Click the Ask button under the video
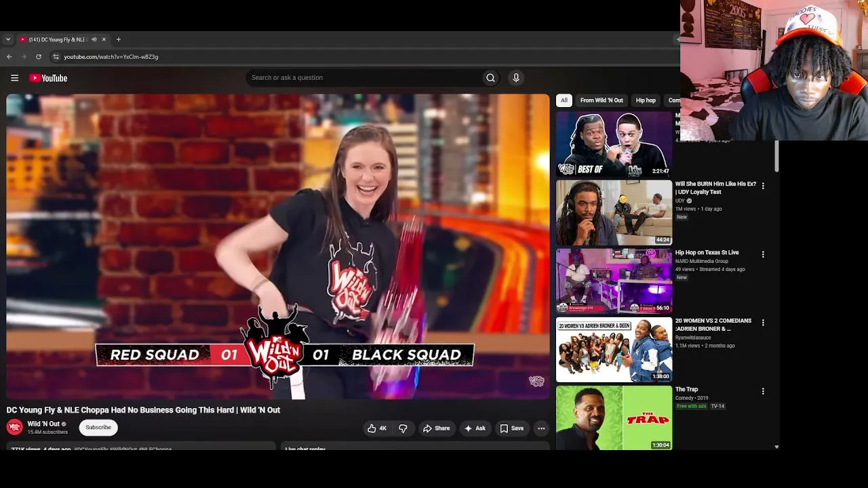 click(475, 428)
